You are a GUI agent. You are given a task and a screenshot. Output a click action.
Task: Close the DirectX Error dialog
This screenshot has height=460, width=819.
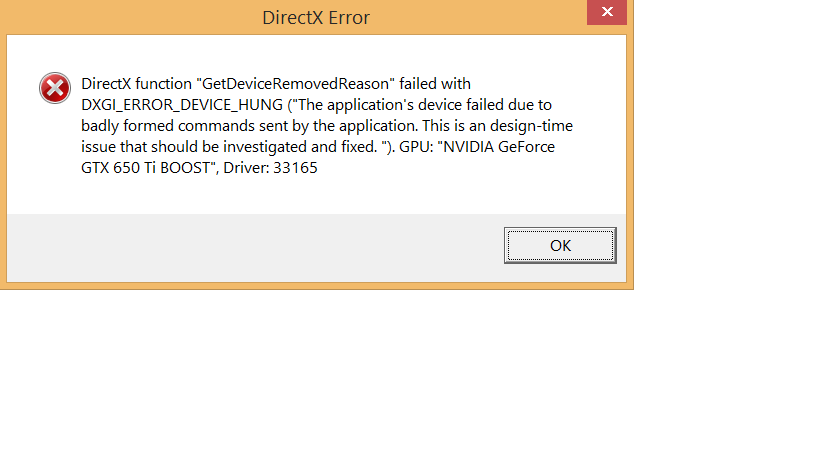606,12
